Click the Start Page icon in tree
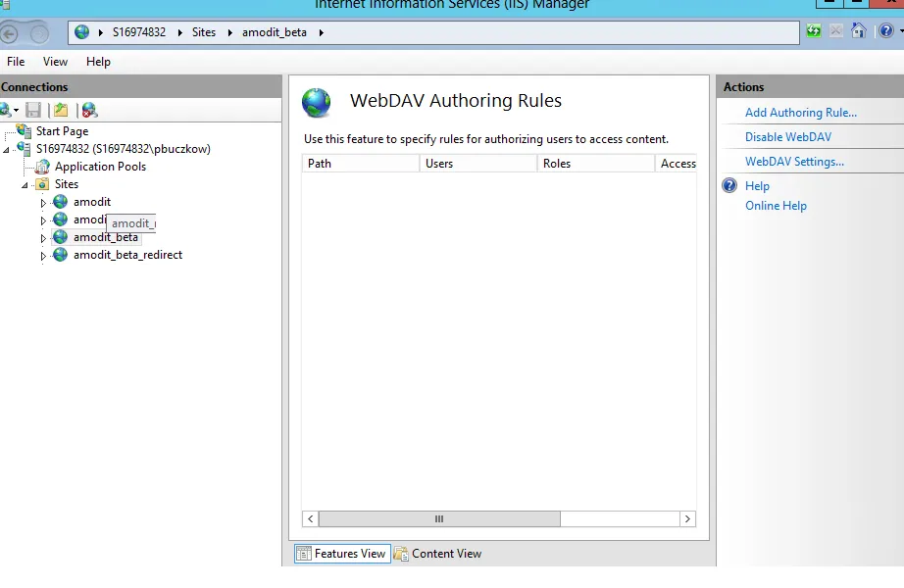Screen dimensions: 904x588 click(x=24, y=131)
